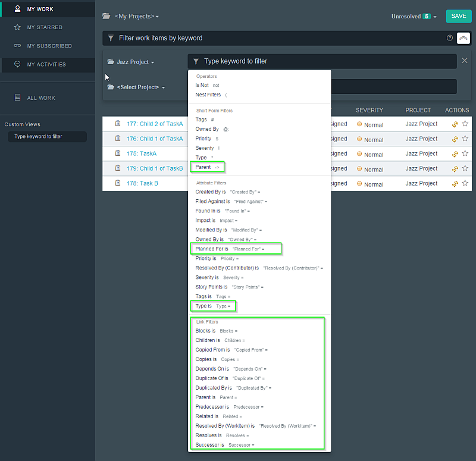
Task: Click the link icon for item 179
Action: [x=455, y=169]
